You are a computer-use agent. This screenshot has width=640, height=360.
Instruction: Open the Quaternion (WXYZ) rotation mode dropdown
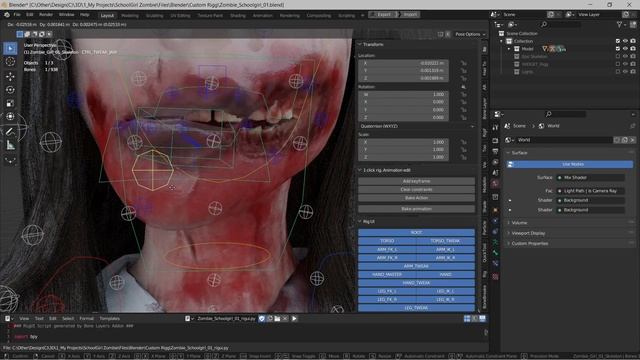(417, 126)
